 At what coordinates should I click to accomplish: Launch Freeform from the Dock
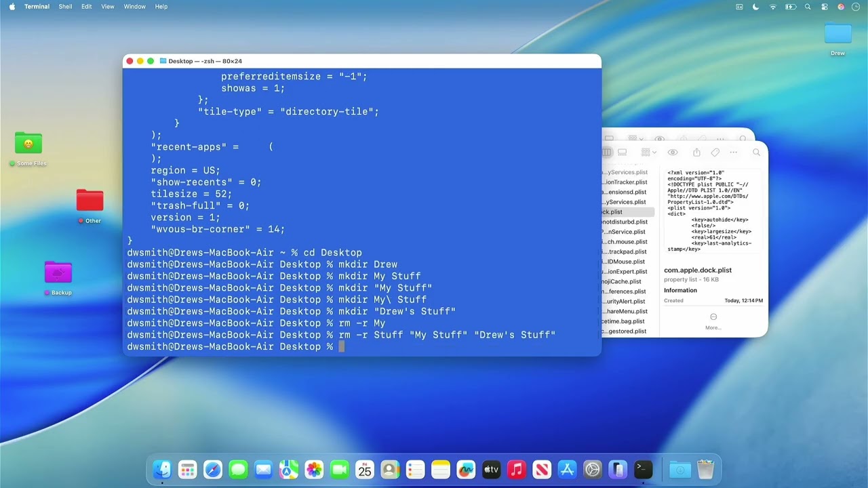click(x=466, y=469)
